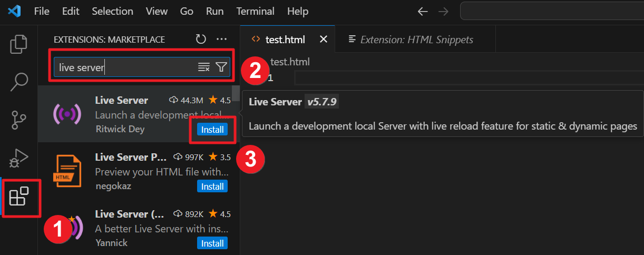Open the Go menu

pyautogui.click(x=187, y=11)
